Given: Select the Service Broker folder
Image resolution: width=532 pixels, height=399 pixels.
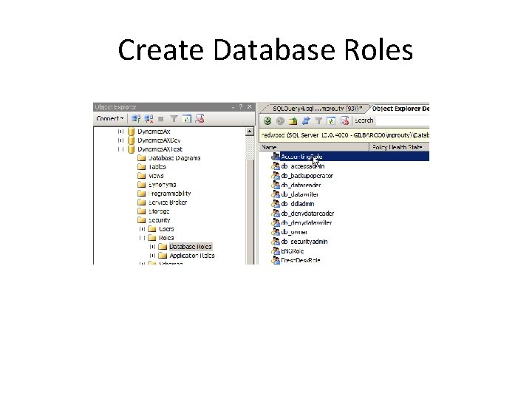Looking at the screenshot, I should pyautogui.click(x=168, y=202).
